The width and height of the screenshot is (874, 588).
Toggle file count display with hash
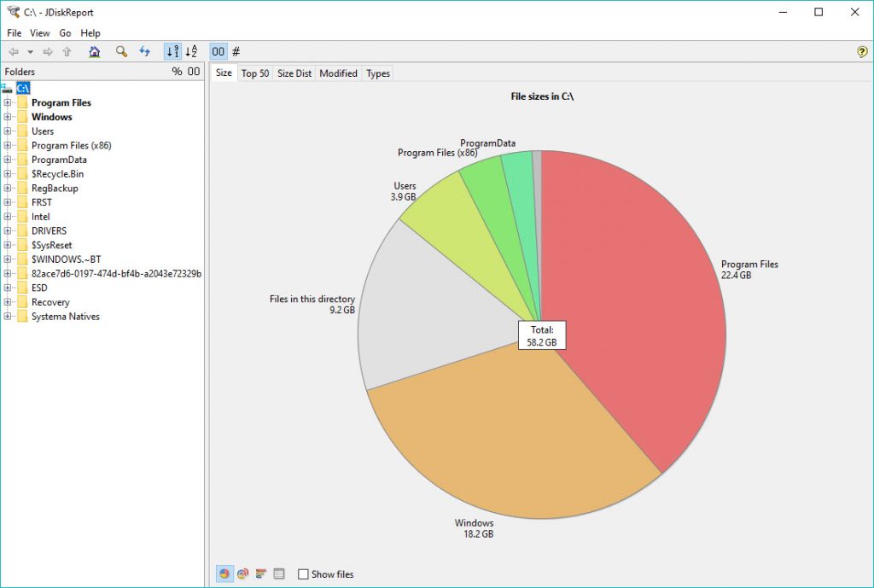(236, 52)
